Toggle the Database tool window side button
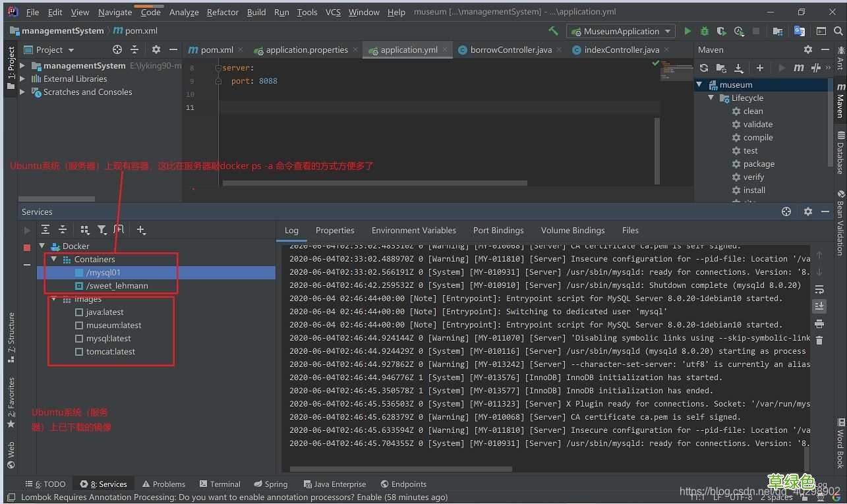847x504 pixels. click(x=840, y=152)
